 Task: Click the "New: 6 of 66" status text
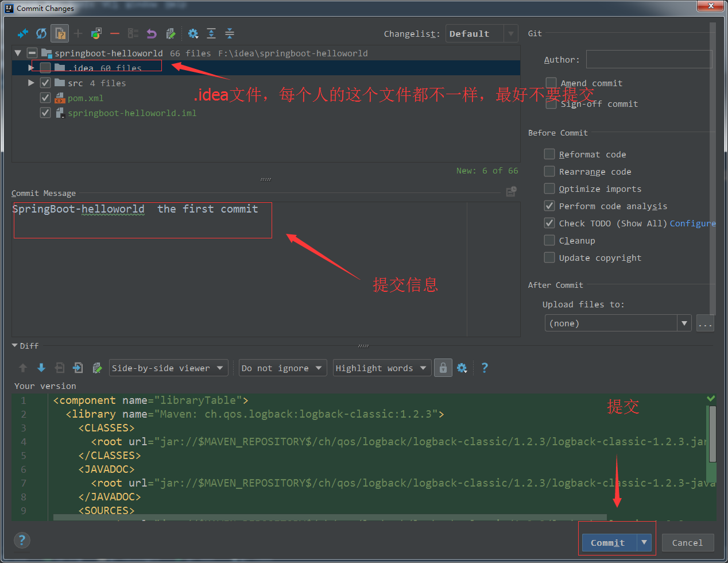pos(487,171)
